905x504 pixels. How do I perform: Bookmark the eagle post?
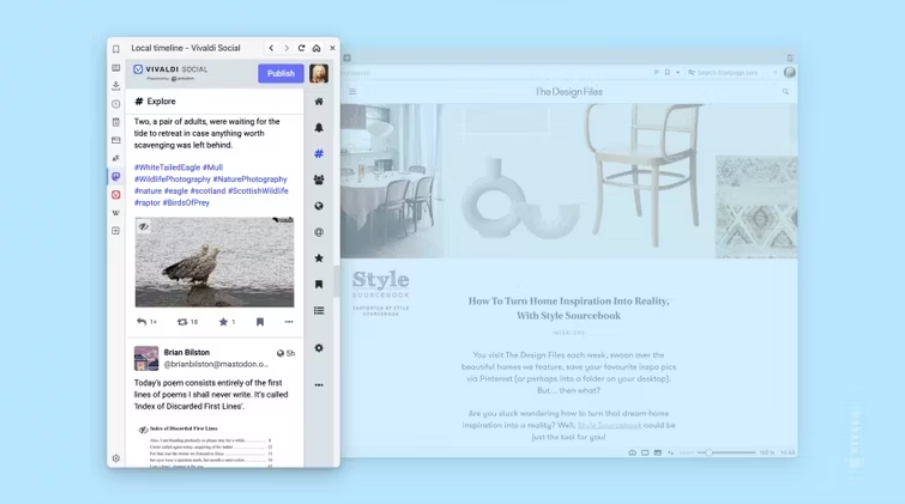260,322
